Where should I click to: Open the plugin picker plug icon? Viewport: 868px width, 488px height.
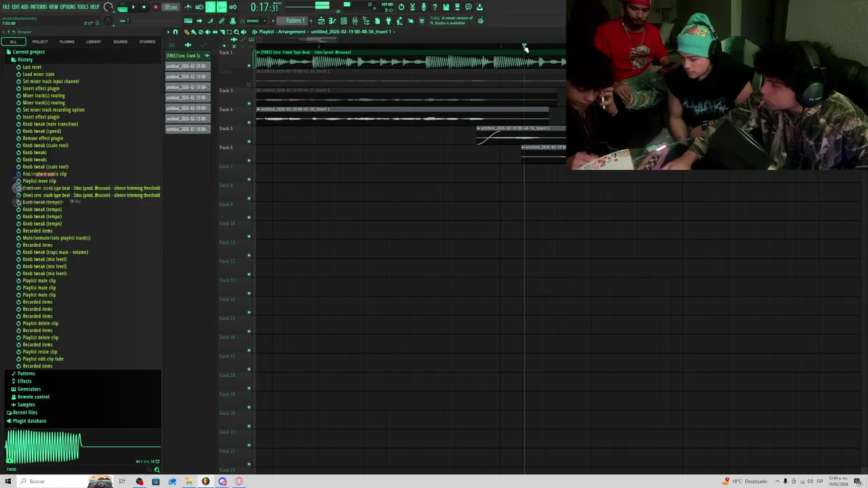click(389, 21)
